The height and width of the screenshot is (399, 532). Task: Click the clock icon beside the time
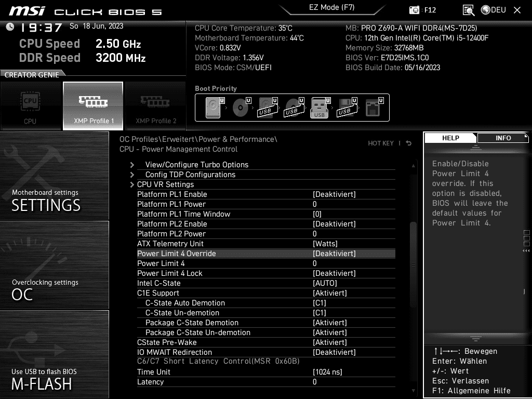(10, 26)
